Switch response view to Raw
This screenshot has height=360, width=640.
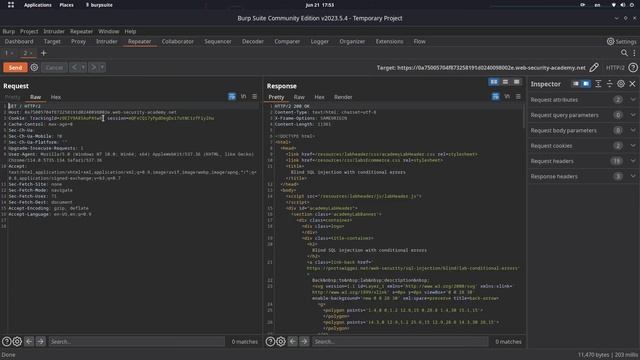[299, 97]
